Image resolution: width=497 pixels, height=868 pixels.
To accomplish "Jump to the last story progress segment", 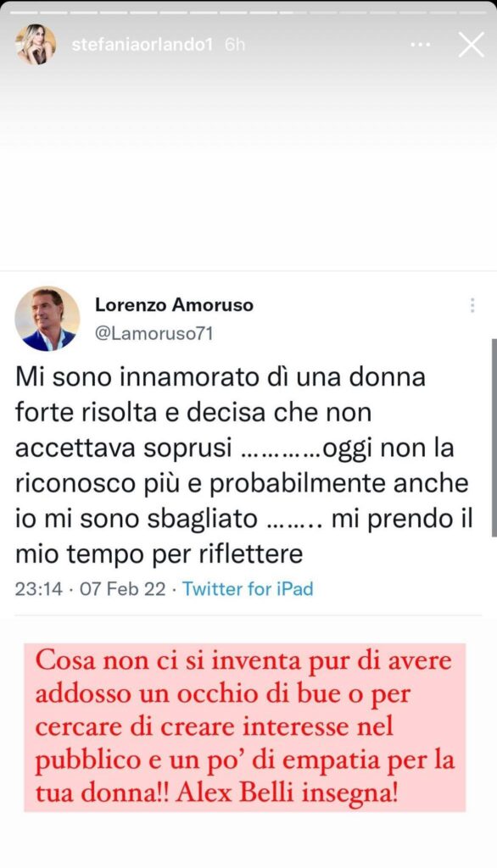I will coord(472,12).
